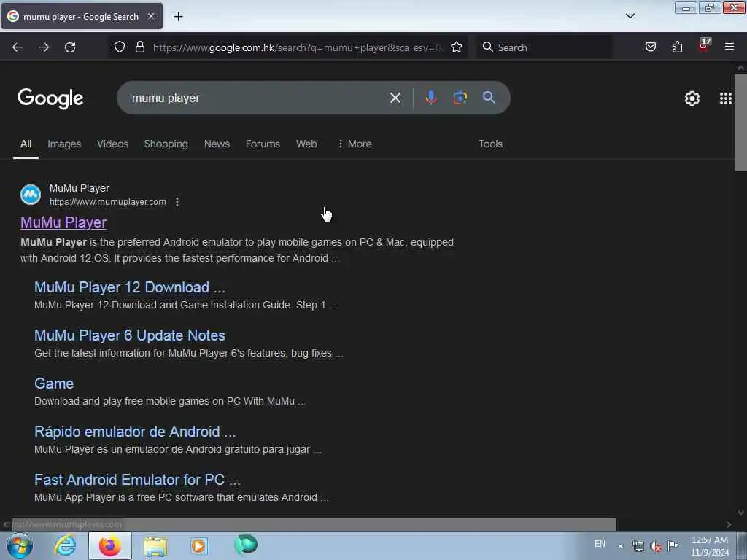Open Google quick settings gear
The width and height of the screenshot is (747, 560).
pyautogui.click(x=692, y=98)
